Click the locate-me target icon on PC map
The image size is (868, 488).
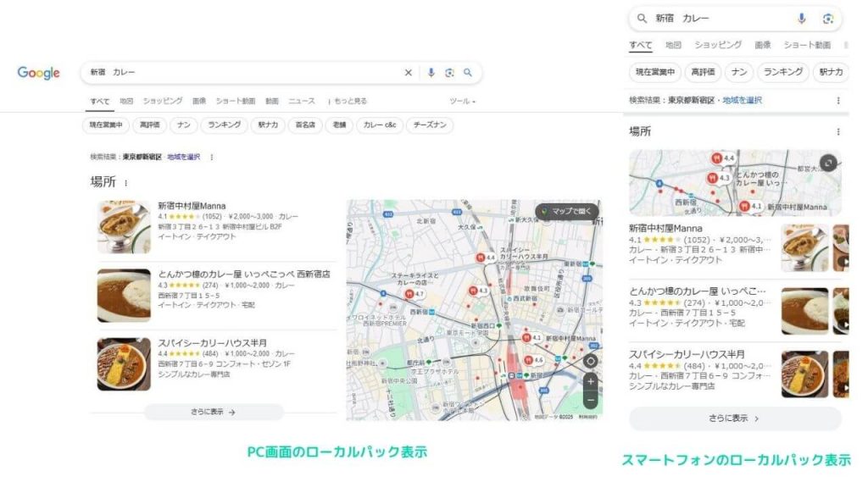[591, 361]
